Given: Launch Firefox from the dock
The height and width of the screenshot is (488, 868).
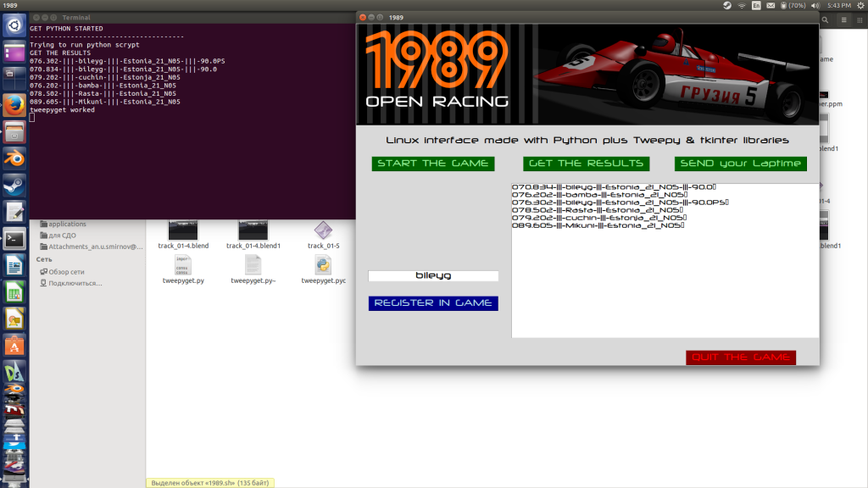Looking at the screenshot, I should [14, 105].
